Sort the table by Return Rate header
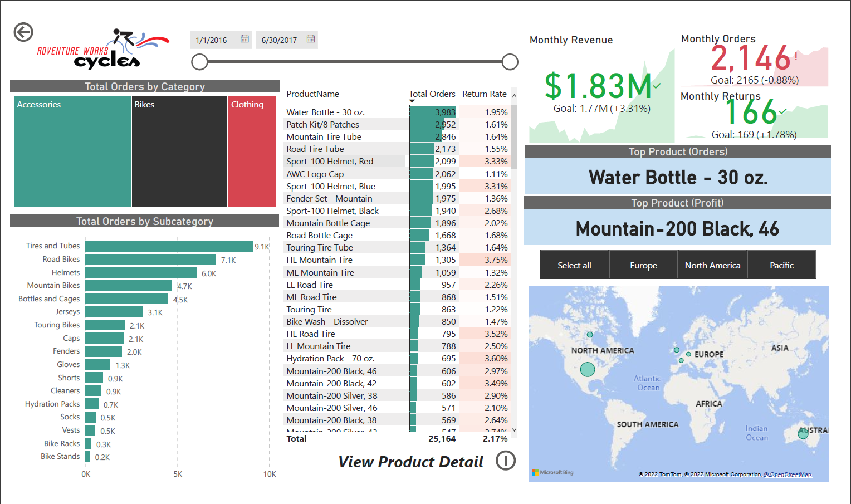This screenshot has height=504, width=851. click(x=484, y=94)
